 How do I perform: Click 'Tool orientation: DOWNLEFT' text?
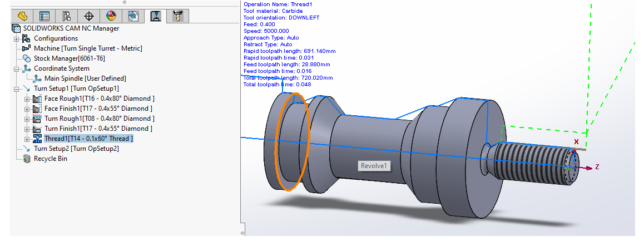coord(281,18)
